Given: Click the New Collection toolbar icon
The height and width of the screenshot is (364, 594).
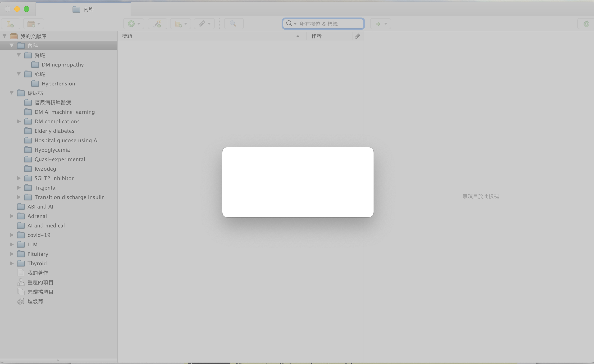Looking at the screenshot, I should point(10,24).
